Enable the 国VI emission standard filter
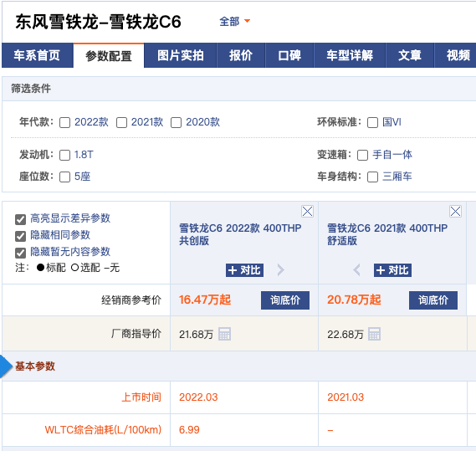 coord(372,123)
